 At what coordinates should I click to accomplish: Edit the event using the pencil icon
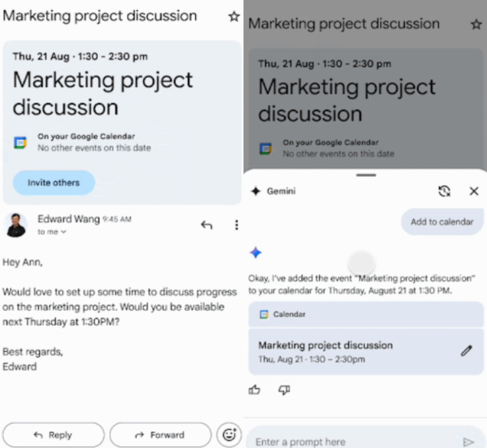(x=466, y=351)
